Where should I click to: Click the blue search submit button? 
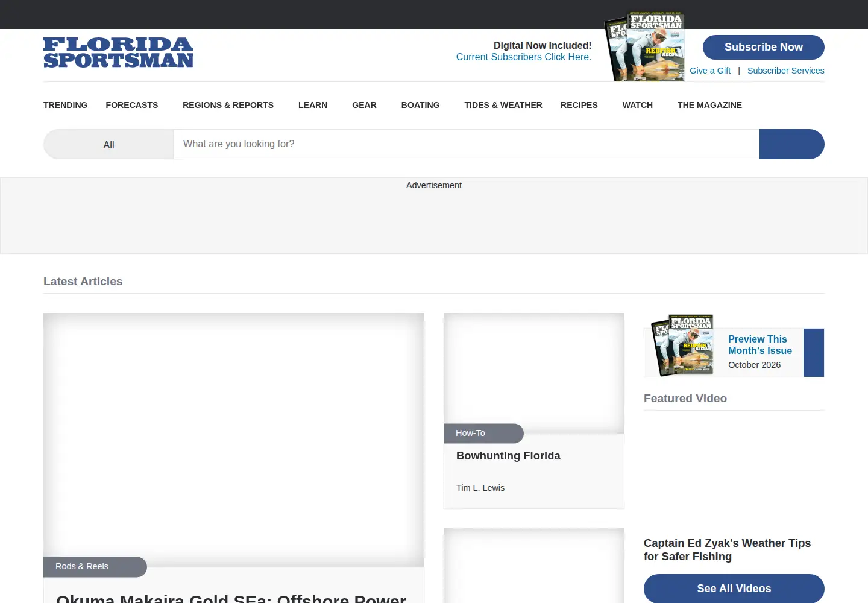coord(791,144)
